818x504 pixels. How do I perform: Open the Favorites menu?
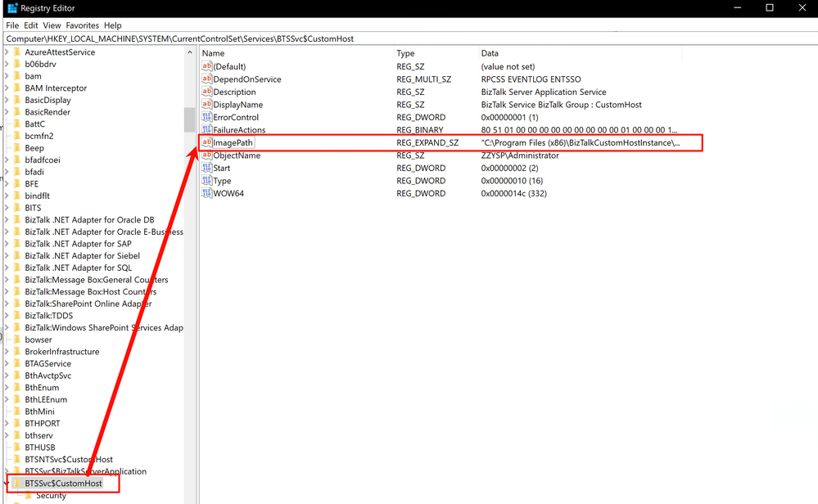coord(83,25)
